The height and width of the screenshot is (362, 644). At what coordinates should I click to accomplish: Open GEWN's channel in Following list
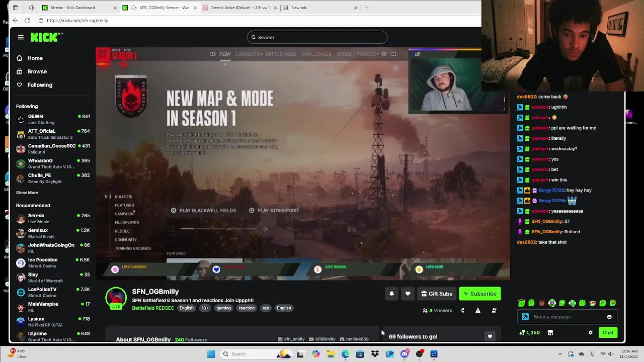point(53,119)
